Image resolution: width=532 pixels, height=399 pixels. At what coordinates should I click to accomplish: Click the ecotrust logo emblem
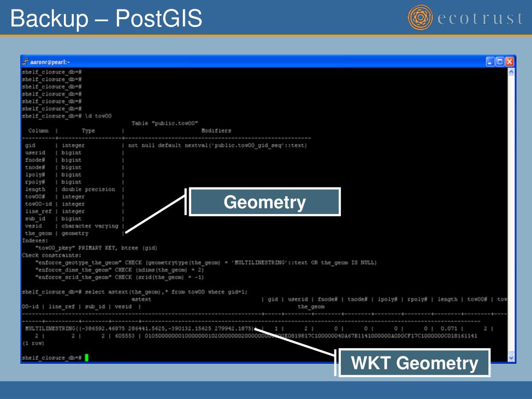pyautogui.click(x=420, y=17)
